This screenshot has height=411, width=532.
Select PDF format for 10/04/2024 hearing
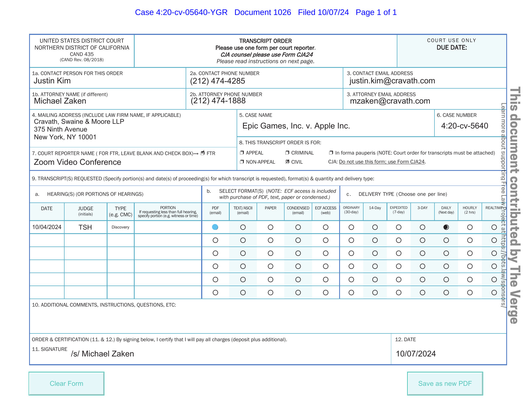point(215,227)
